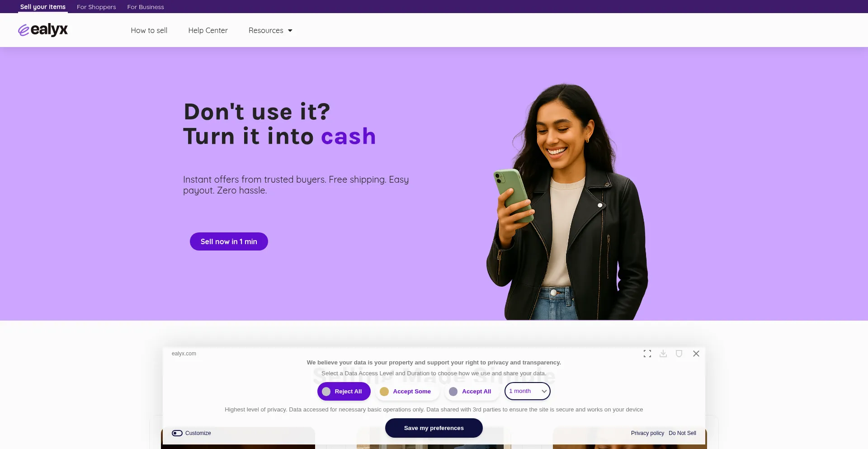Screen dimensions: 868x449
Task: Toggle the Customize switch
Action: [177, 433]
